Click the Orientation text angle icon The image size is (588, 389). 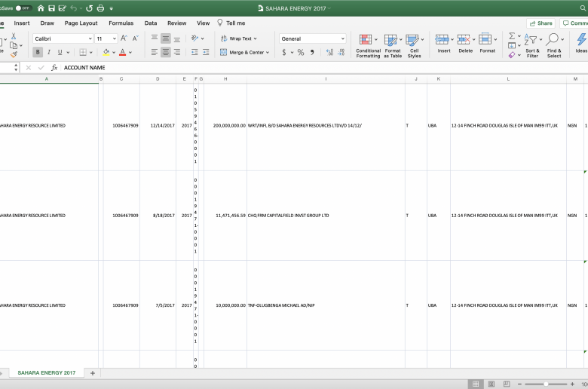tap(194, 38)
